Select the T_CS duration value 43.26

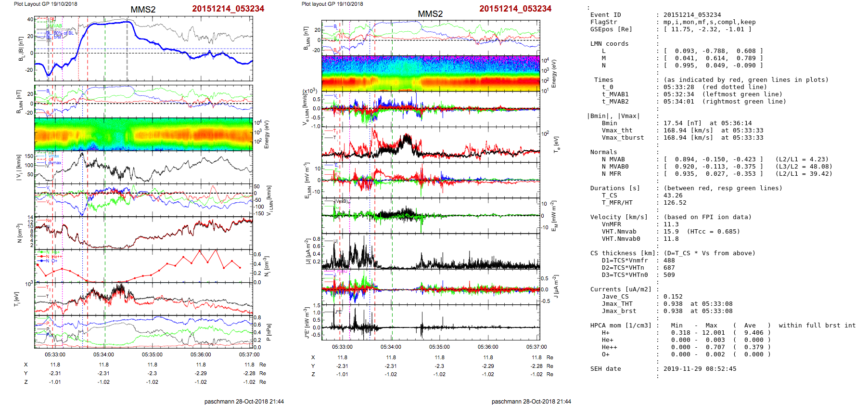(x=673, y=196)
